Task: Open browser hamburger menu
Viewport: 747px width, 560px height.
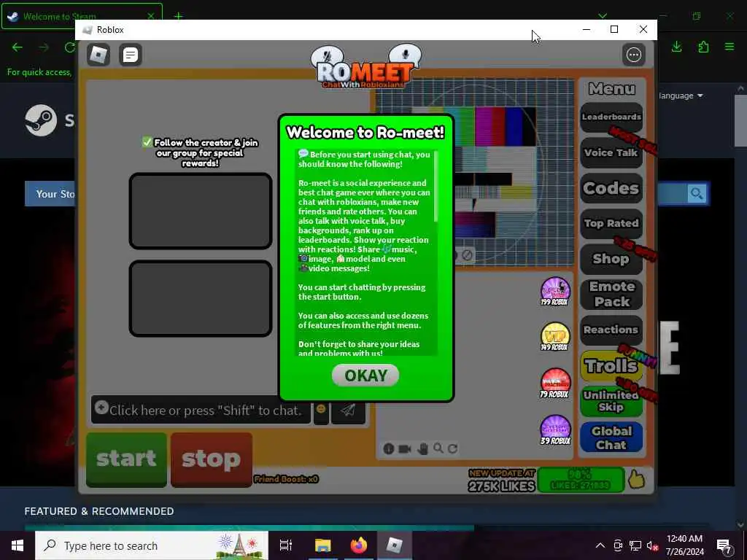Action: pos(729,47)
